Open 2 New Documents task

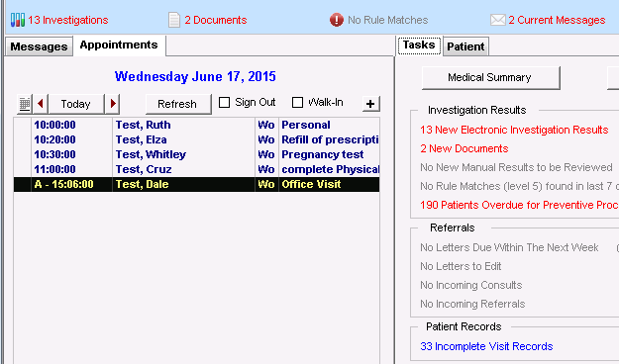464,148
